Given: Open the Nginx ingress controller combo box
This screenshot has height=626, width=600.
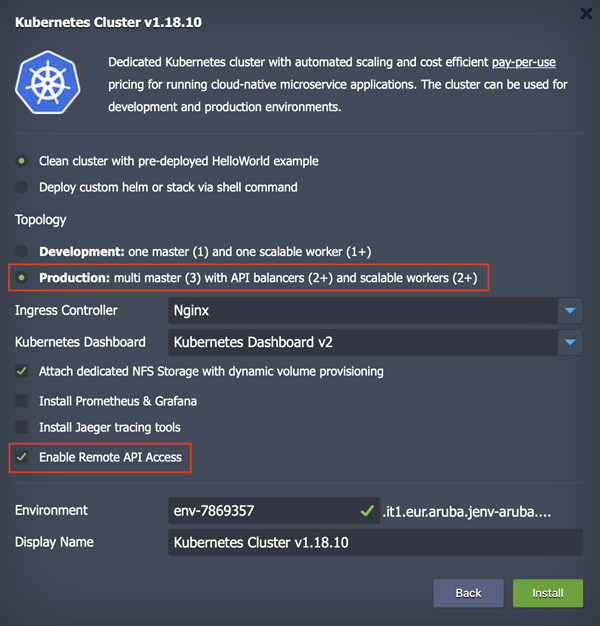Looking at the screenshot, I should pos(360,311).
